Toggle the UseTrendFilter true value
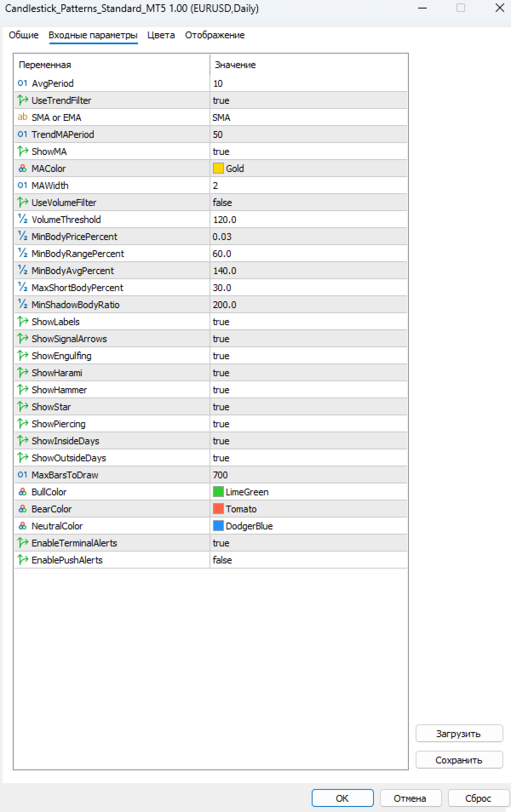 pos(308,100)
